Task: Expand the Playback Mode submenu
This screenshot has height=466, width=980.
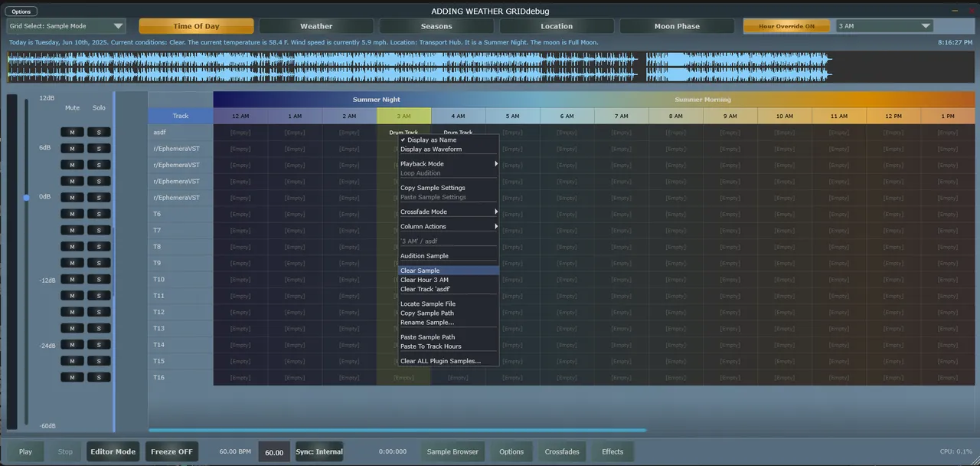Action: pyautogui.click(x=448, y=164)
